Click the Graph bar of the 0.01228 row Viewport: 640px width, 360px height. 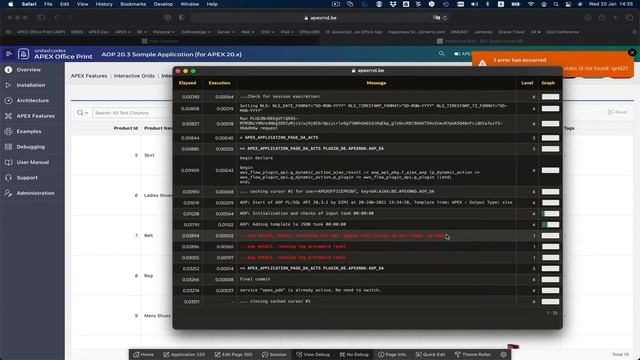550,213
